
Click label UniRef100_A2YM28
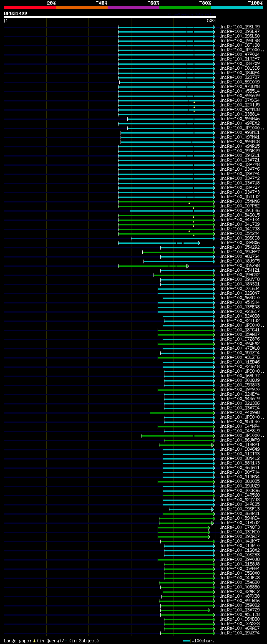tap(239, 109)
